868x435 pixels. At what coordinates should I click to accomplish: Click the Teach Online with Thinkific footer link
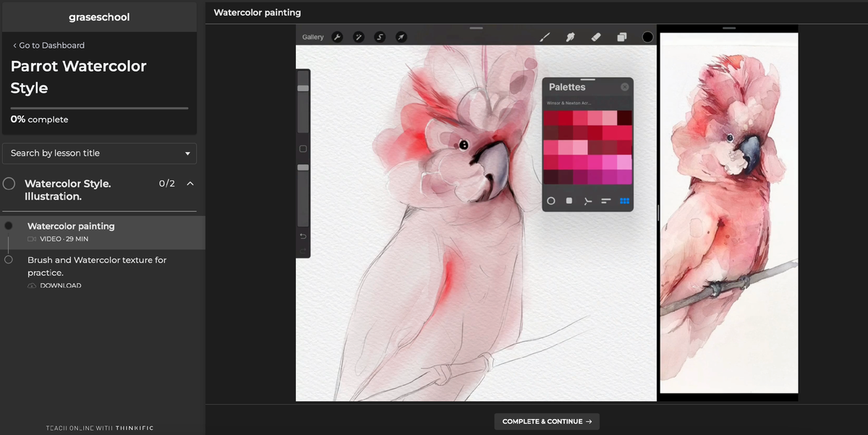pos(100,428)
